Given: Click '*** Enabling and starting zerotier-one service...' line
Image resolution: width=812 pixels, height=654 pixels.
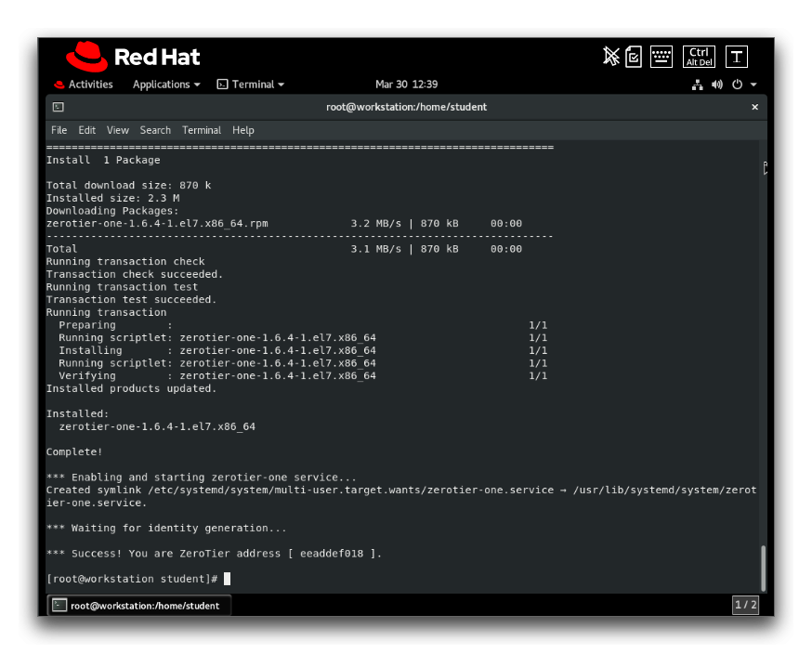Looking at the screenshot, I should (201, 477).
